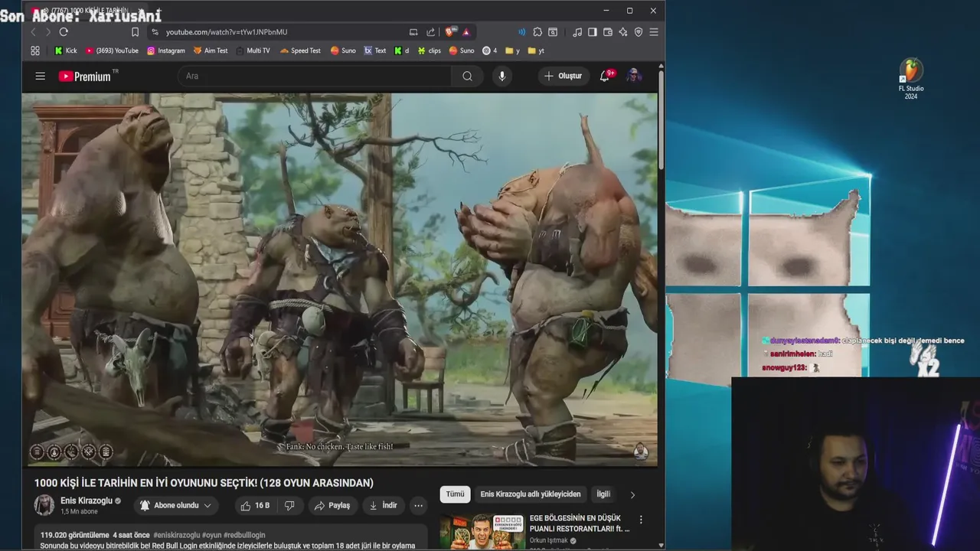Open the Oluştur create menu

[x=563, y=76]
